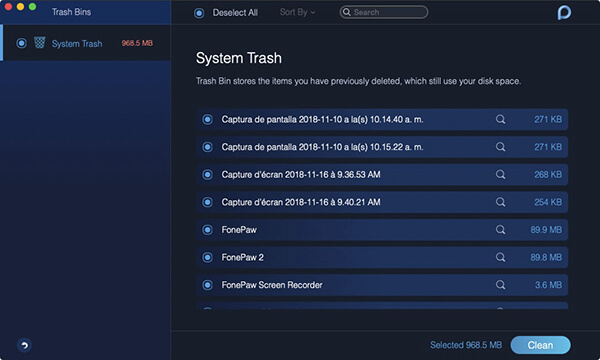Uncheck Capture d'écran 9.40.21 AM

tap(207, 202)
